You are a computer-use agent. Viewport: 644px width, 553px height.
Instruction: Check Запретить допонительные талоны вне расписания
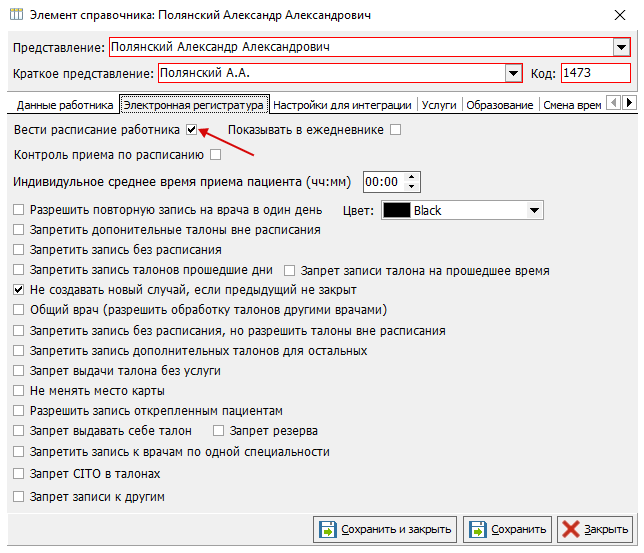(18, 230)
